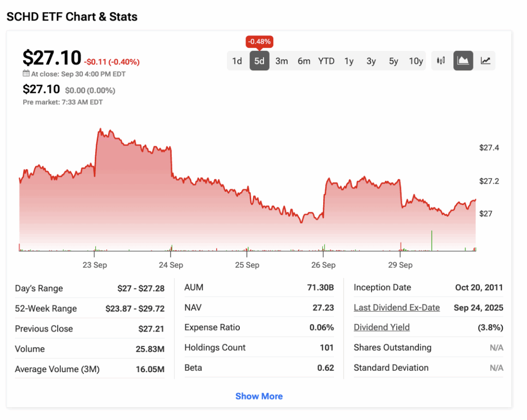Click the tall green volume bar
The image size is (527, 420).
(x=431, y=241)
